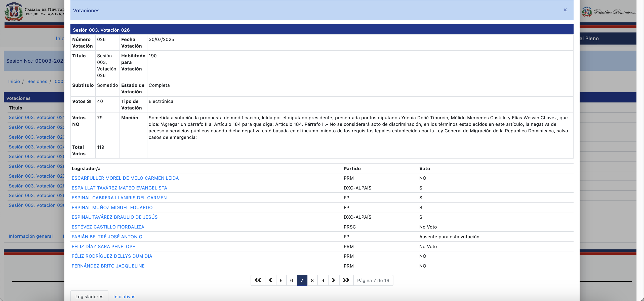Open Sesión 003, Votación 021 in list
This screenshot has height=301, width=644.
36,118
